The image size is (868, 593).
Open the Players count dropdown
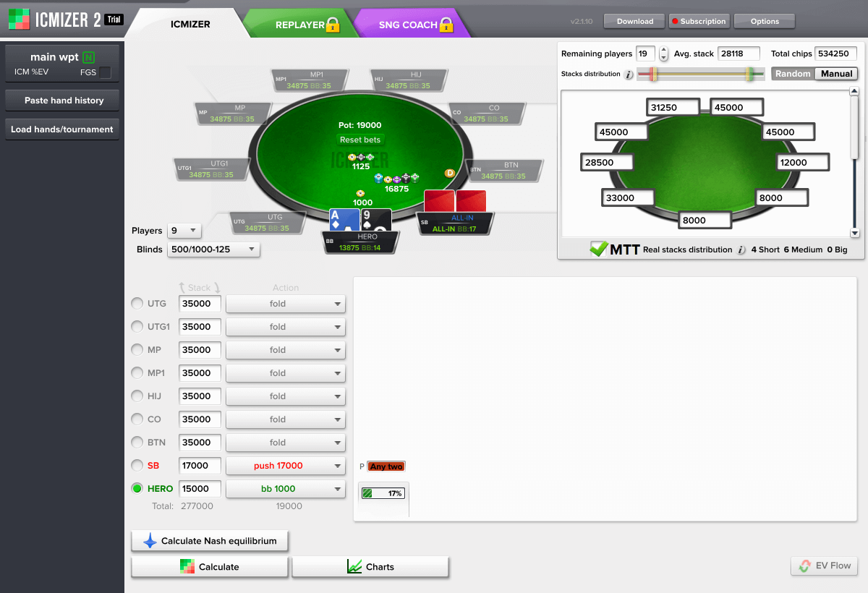point(184,231)
